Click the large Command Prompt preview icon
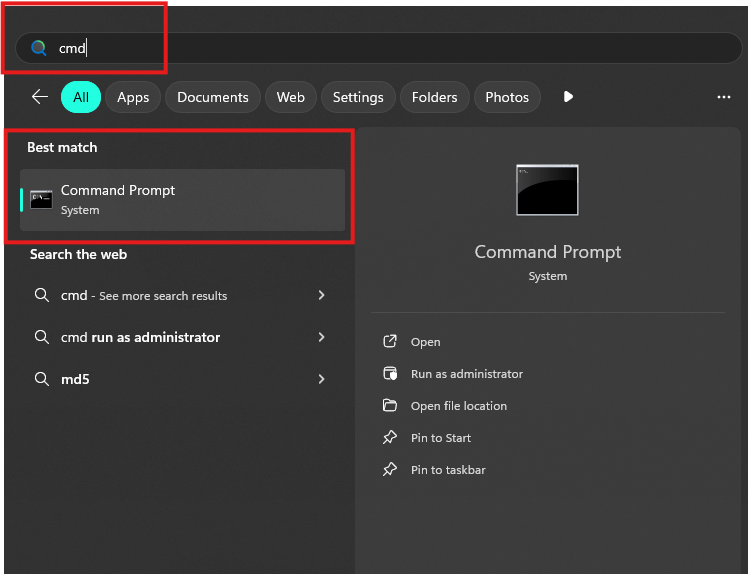748x574 pixels. [x=547, y=190]
